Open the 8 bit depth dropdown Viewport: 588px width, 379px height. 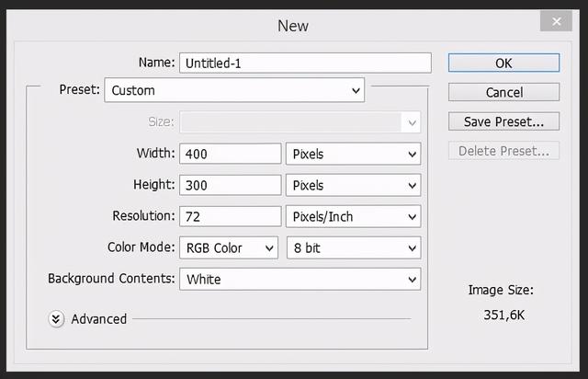(x=354, y=247)
